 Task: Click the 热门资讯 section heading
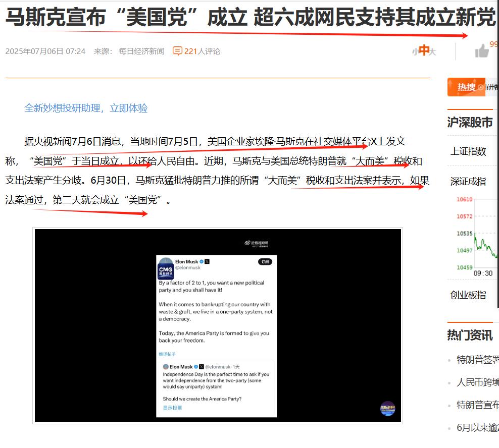point(470,335)
